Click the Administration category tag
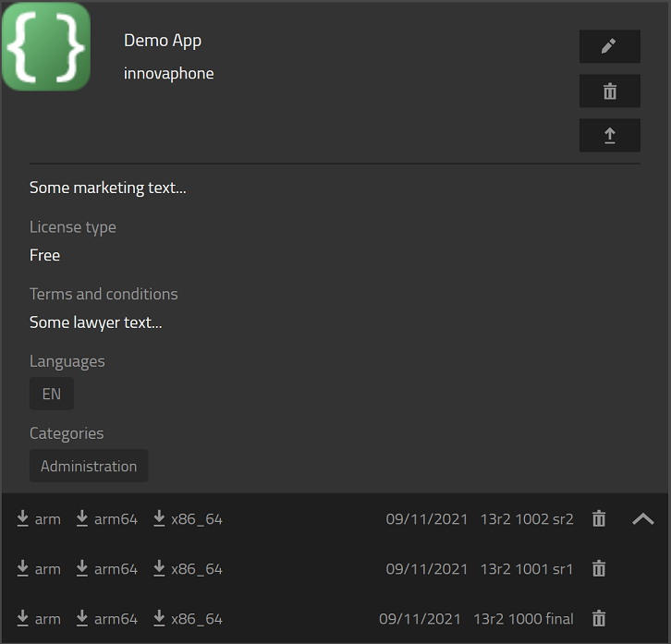 [89, 466]
